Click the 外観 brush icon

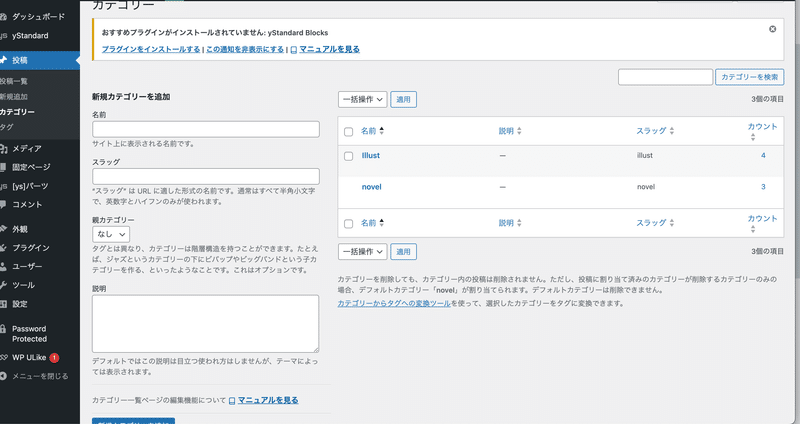coord(4,229)
